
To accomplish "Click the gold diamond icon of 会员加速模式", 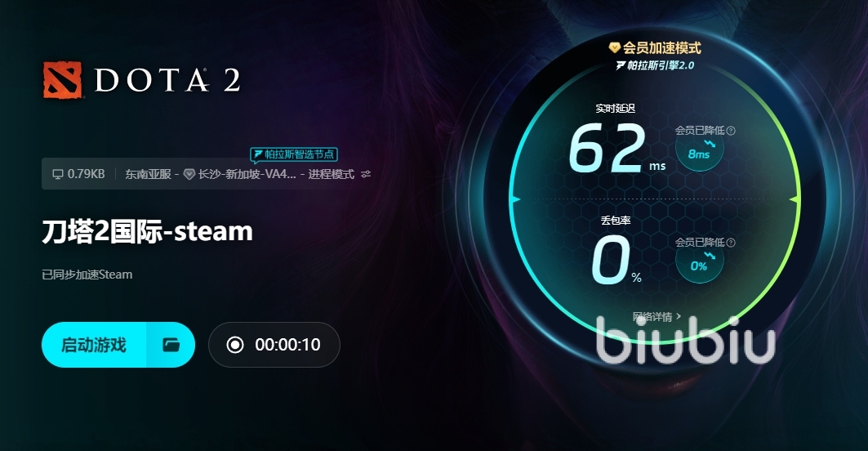I will (x=615, y=48).
